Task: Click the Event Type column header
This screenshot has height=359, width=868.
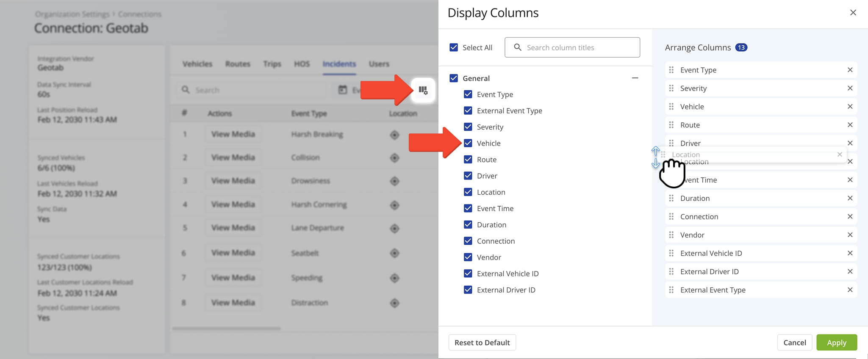Action: tap(309, 113)
